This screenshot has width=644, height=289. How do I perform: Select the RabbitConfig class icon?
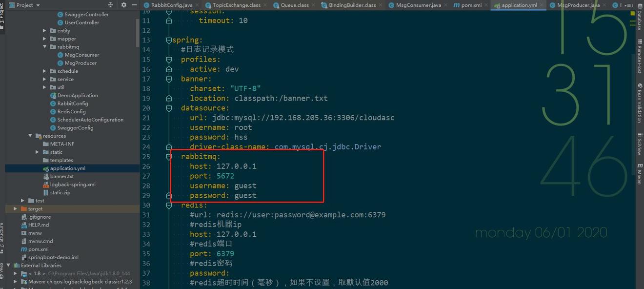[x=52, y=103]
